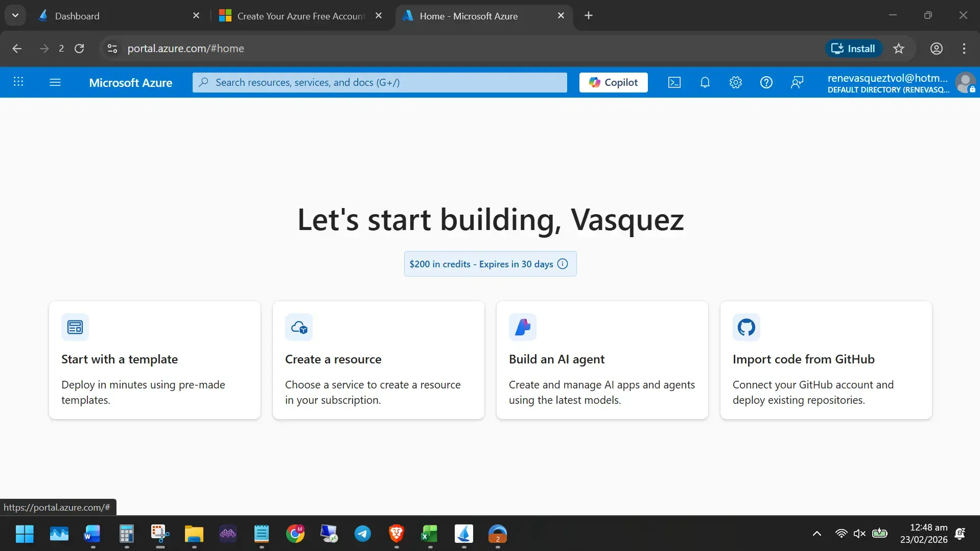Open Calculator from the taskbar
This screenshot has height=551, width=980.
pos(126,534)
